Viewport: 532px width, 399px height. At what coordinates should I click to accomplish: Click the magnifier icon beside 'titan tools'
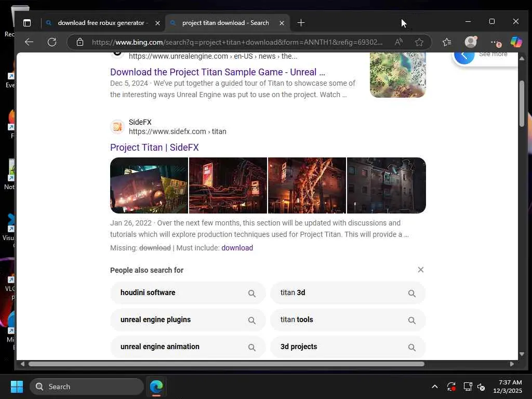[412, 321]
